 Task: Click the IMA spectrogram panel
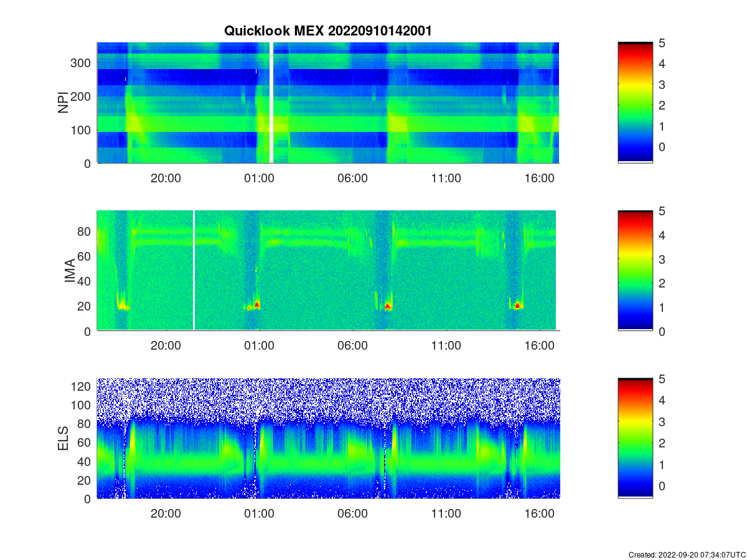click(x=327, y=271)
